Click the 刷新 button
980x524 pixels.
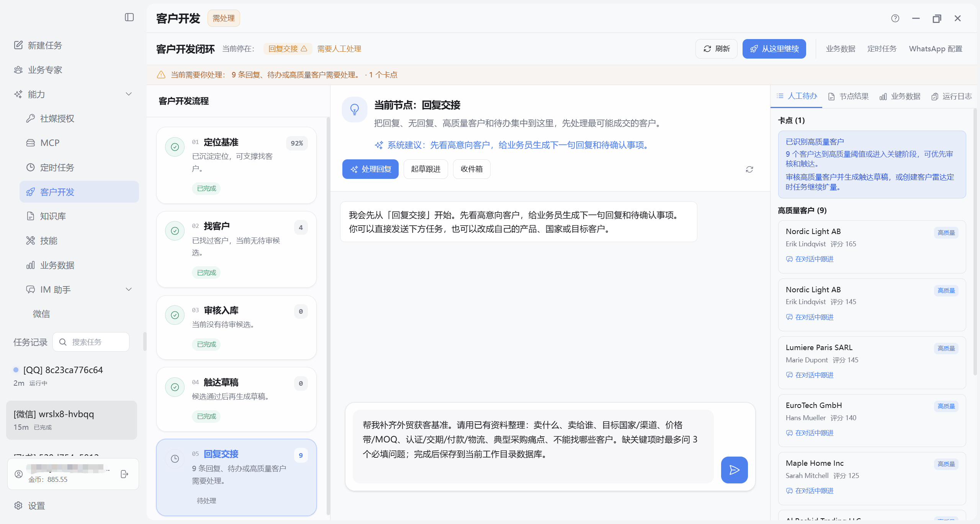(x=716, y=49)
